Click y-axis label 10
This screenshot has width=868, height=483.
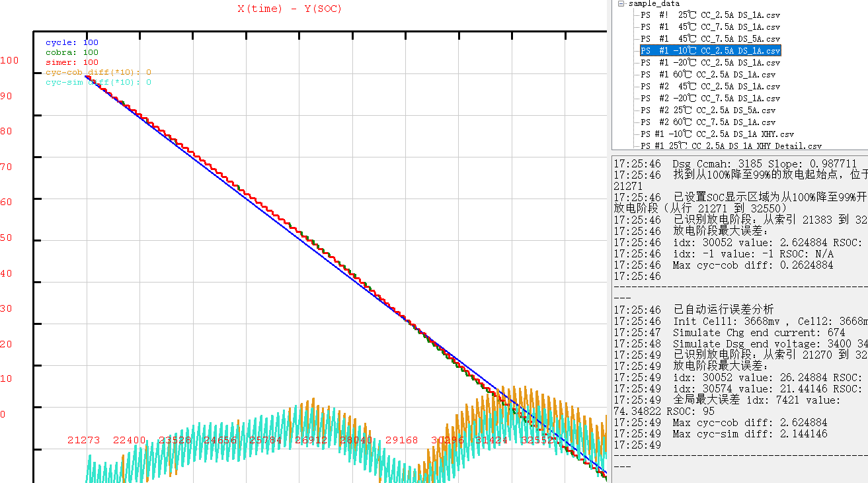(6, 378)
